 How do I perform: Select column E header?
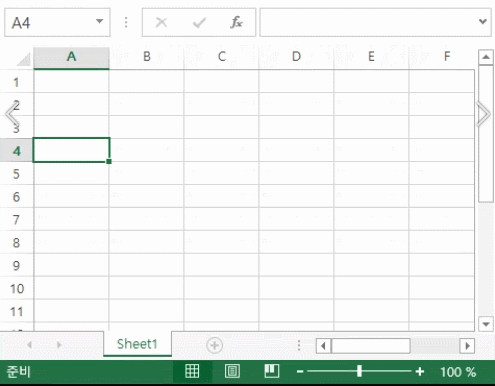(371, 57)
